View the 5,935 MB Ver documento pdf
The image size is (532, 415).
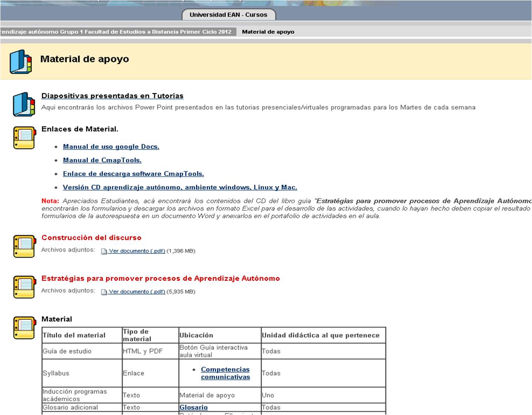(x=137, y=292)
